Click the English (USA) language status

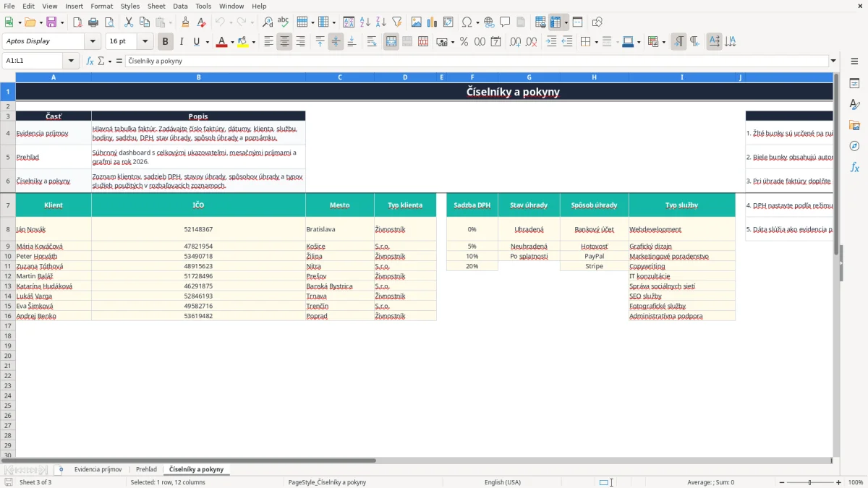pyautogui.click(x=503, y=482)
